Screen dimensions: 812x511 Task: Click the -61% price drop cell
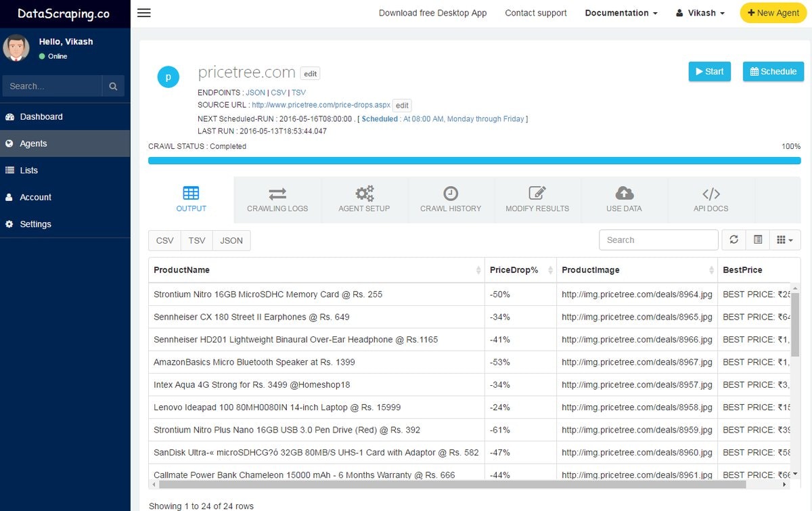(520, 430)
